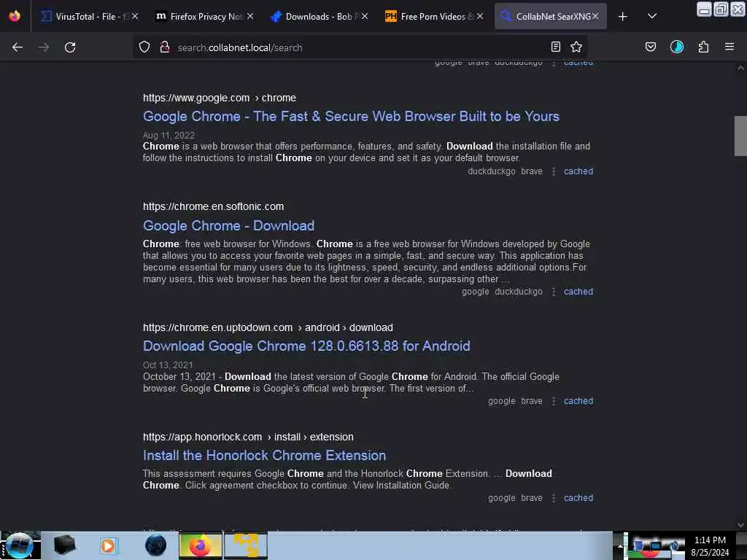This screenshot has width=747, height=560.
Task: Close the Firefox Privacy Notice tab
Action: pyautogui.click(x=251, y=16)
